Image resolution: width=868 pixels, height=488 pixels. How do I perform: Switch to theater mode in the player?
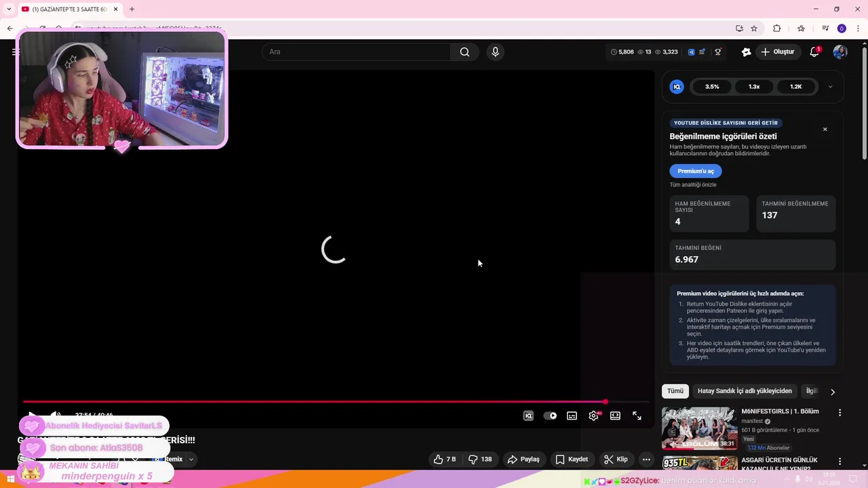click(x=615, y=416)
